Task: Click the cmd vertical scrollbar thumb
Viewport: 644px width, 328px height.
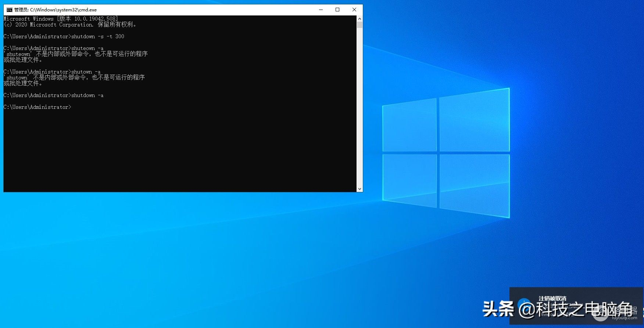Action: [x=359, y=25]
